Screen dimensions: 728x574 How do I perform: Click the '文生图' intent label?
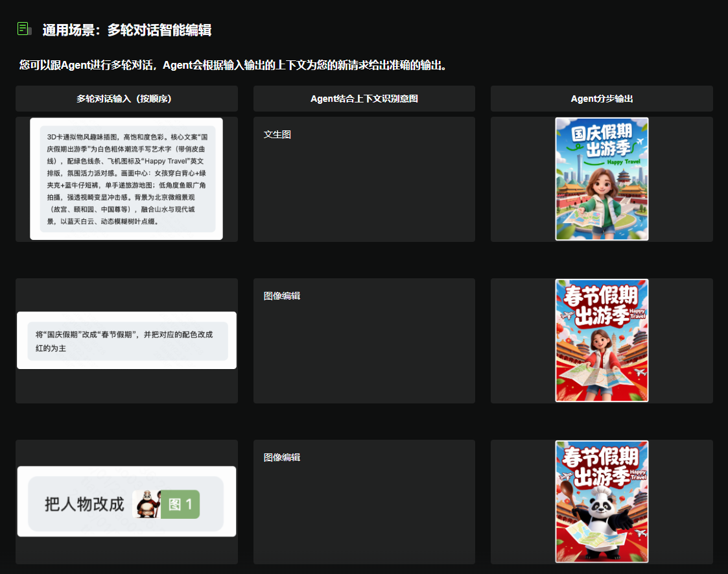coord(277,135)
